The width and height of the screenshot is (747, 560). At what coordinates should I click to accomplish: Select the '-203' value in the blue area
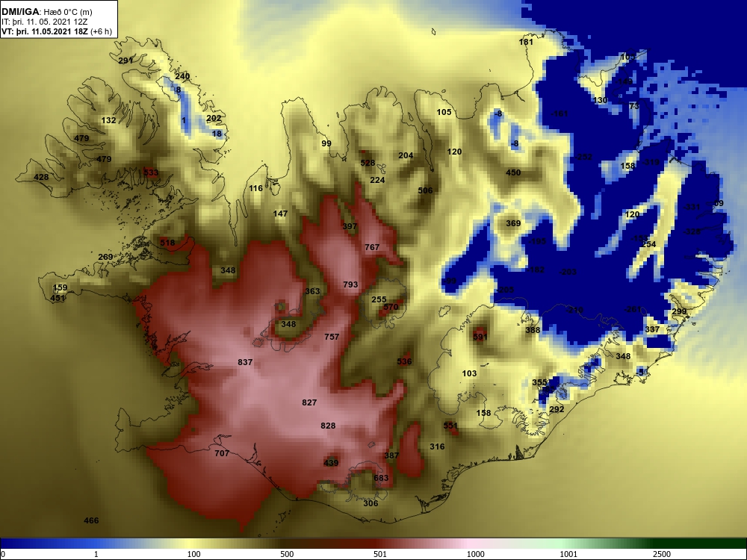pos(568,273)
